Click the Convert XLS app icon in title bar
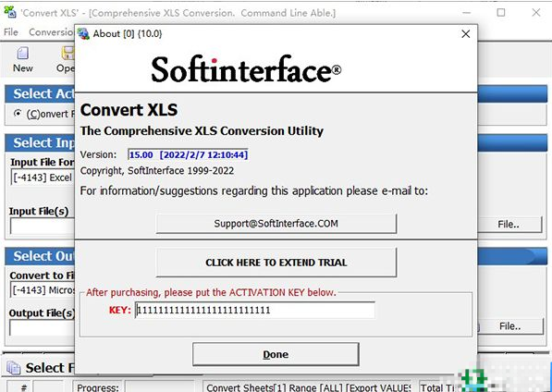 coord(10,12)
